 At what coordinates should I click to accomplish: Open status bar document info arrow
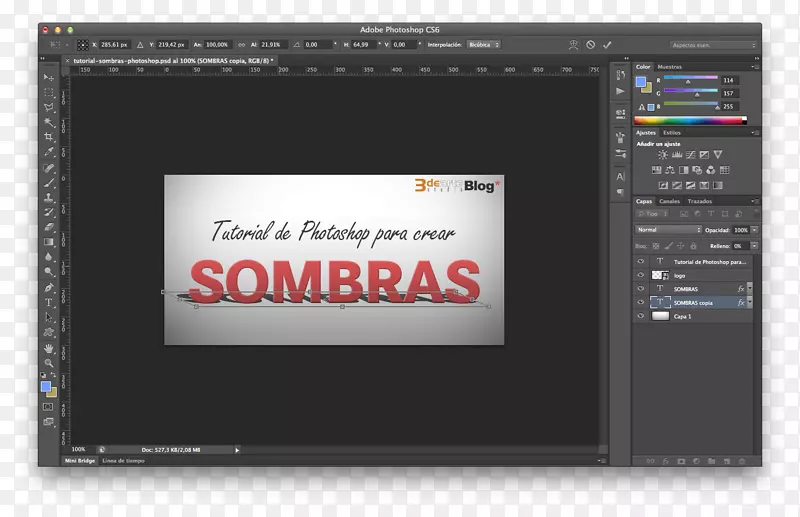[x=237, y=450]
